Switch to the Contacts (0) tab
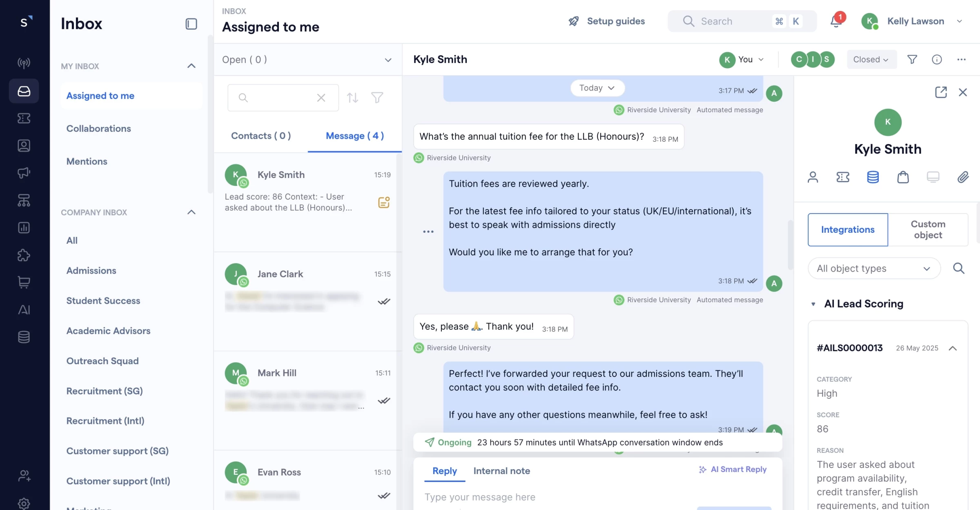The height and width of the screenshot is (510, 980). coord(261,136)
